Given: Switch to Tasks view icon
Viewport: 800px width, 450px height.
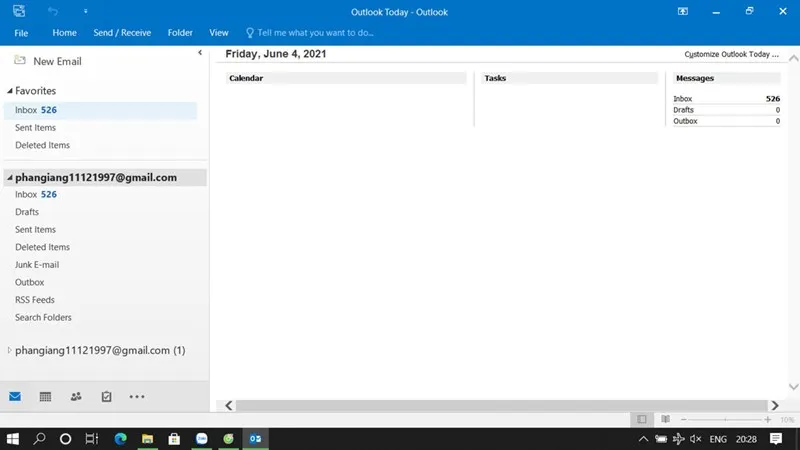Looking at the screenshot, I should tap(106, 396).
